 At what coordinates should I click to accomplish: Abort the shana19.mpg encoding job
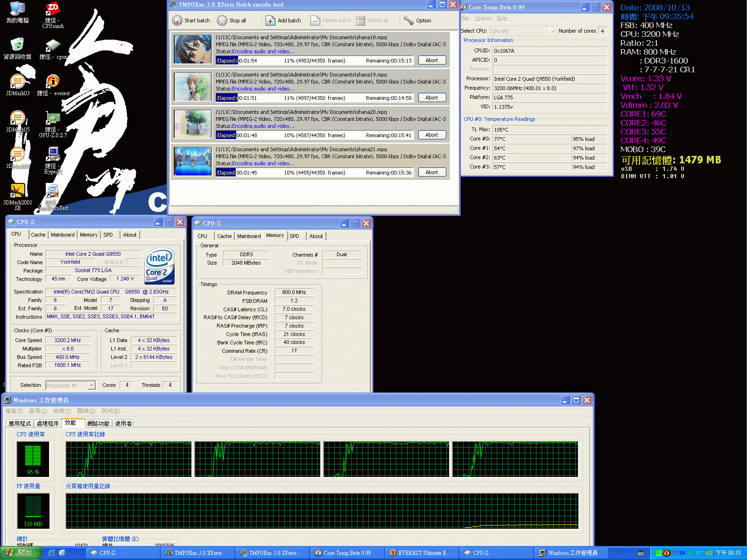[x=432, y=98]
